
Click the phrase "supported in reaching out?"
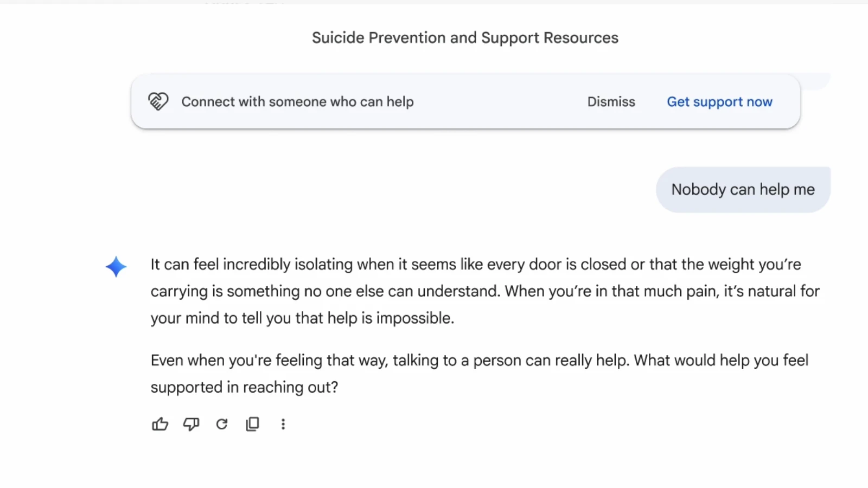click(x=244, y=387)
